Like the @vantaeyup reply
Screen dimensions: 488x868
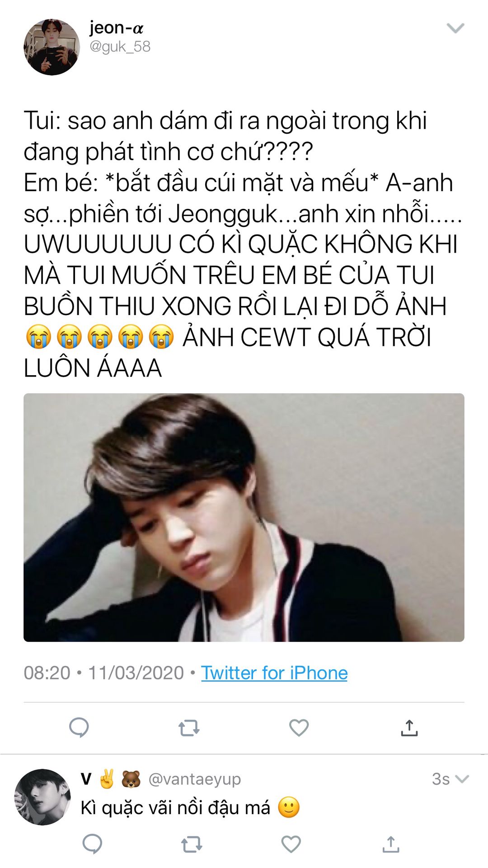point(291,844)
